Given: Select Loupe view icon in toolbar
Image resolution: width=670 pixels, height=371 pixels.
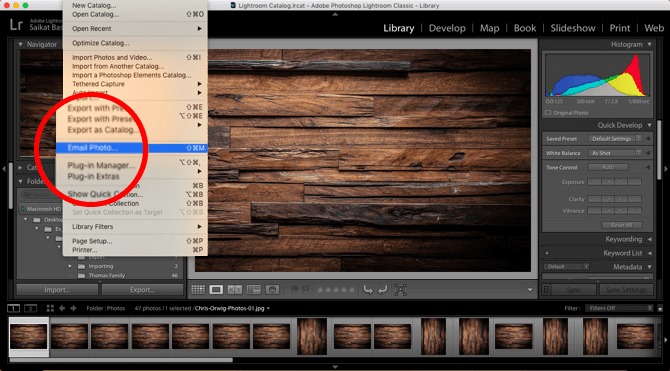Looking at the screenshot, I should point(216,290).
